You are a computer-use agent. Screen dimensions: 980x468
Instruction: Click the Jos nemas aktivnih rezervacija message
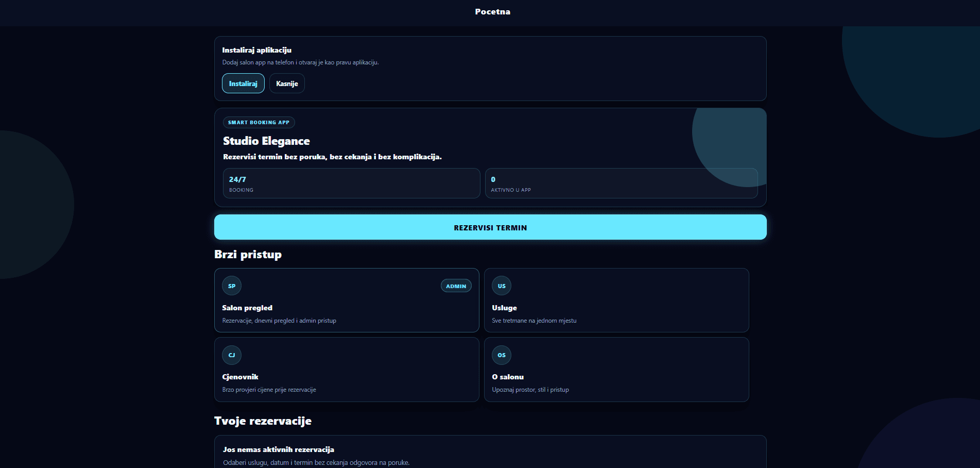(279, 449)
